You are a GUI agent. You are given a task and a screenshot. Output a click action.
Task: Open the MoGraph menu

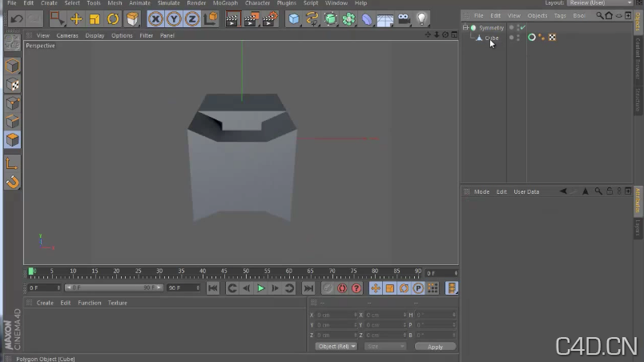[x=225, y=3]
